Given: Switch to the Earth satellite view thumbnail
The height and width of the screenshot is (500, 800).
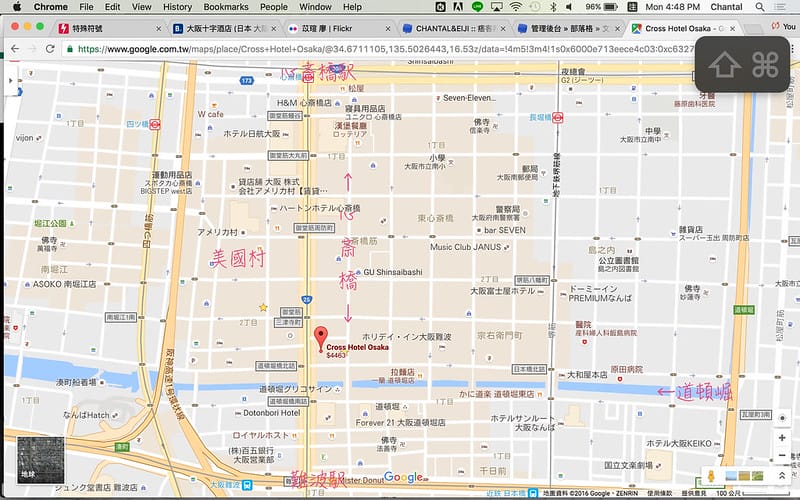Looking at the screenshot, I should point(40,460).
